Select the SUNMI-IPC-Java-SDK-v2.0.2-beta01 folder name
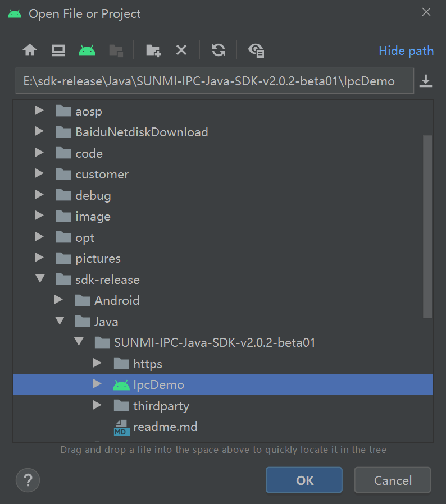This screenshot has width=446, height=504. pos(215,343)
